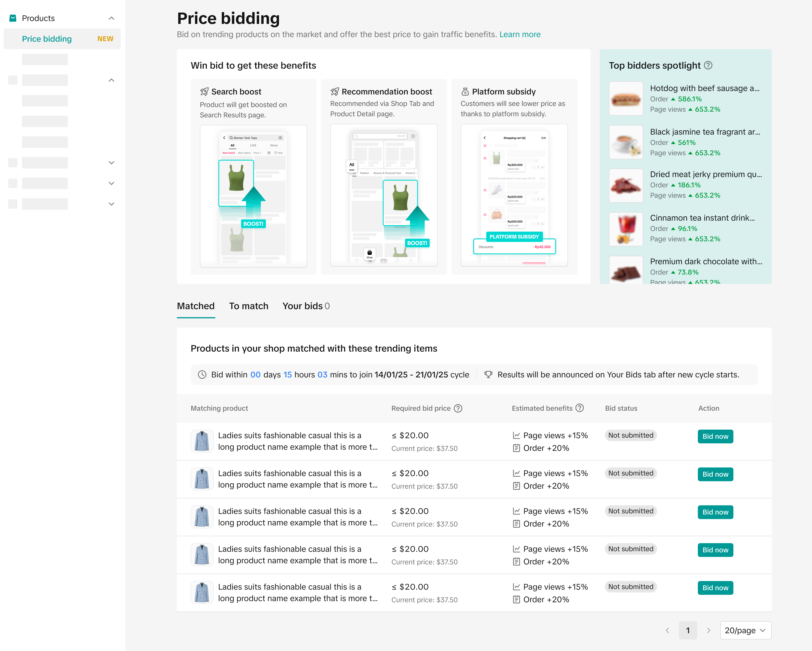Expand the last collapsed sidebar section
This screenshot has height=651, width=812.
tap(111, 204)
